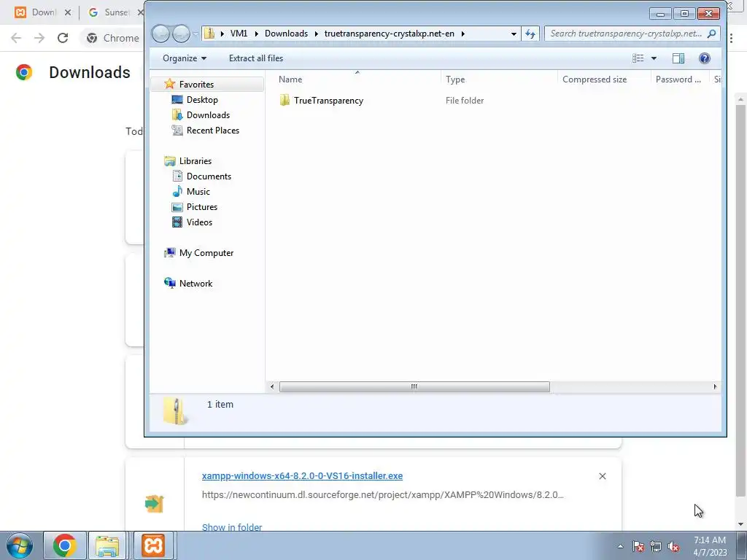The height and width of the screenshot is (560, 747).
Task: Refresh the Explorer address bar location
Action: click(530, 34)
